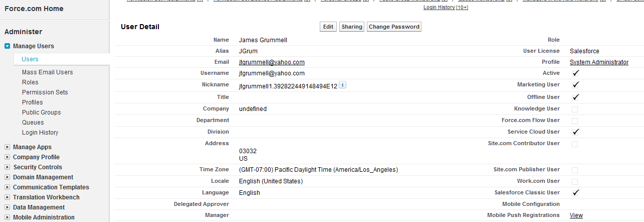Toggle the Work.com User checkbox
Image resolution: width=644 pixels, height=222 pixels.
click(x=575, y=181)
